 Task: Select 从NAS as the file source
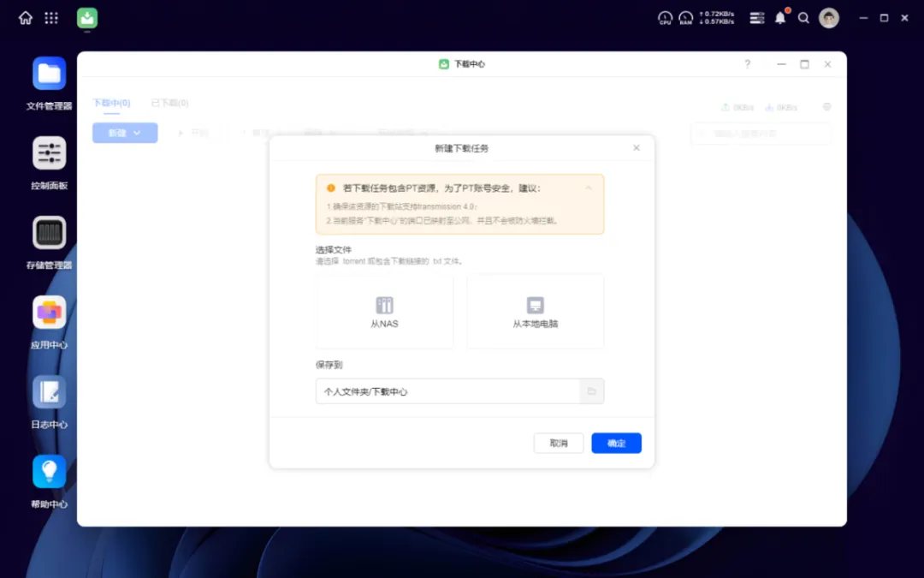(384, 311)
